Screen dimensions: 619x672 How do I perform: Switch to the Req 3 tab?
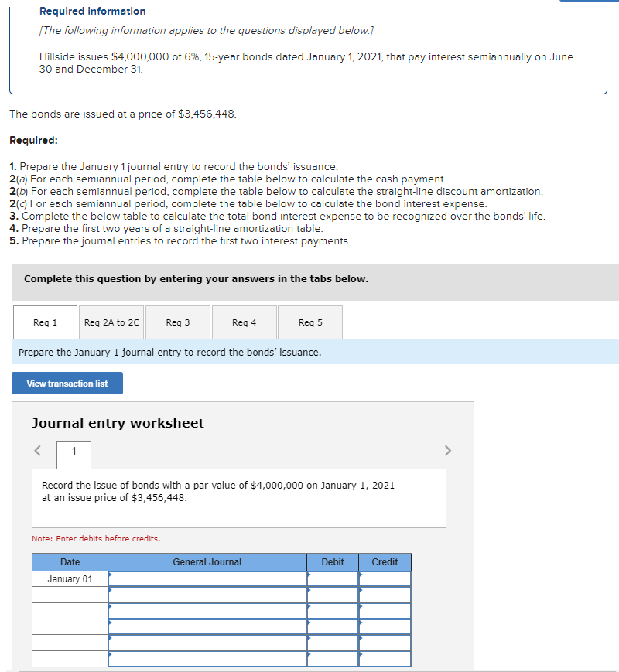click(178, 322)
